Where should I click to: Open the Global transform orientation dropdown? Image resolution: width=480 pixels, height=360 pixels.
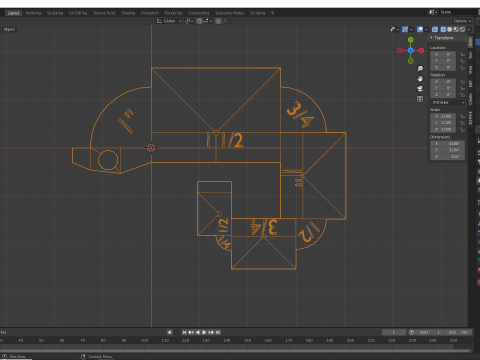[169, 21]
